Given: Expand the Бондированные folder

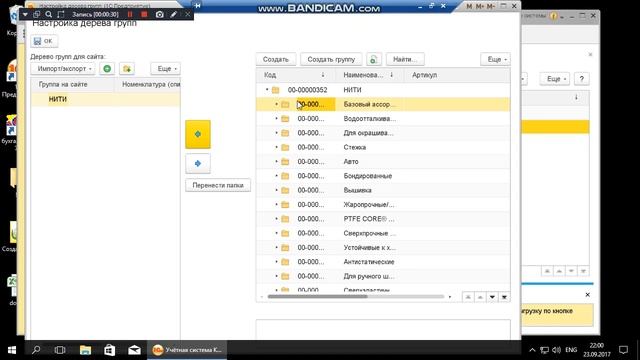Looking at the screenshot, I should point(276,176).
